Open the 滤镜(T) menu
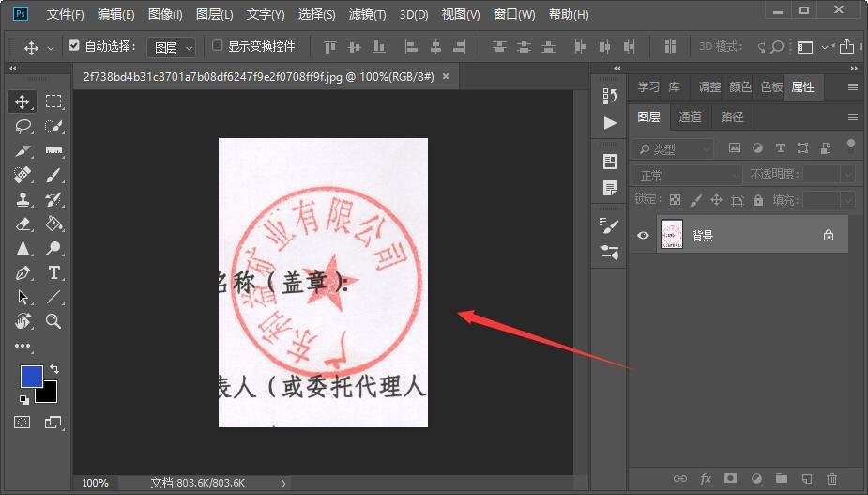The width and height of the screenshot is (868, 495). point(367,14)
